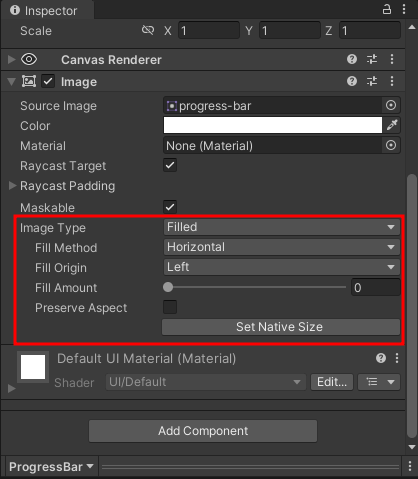Click the Image Type label
Image resolution: width=418 pixels, height=479 pixels.
point(53,228)
